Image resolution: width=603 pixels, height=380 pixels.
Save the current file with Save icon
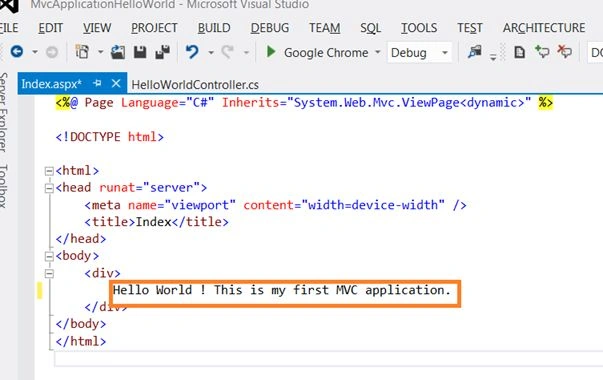(x=140, y=52)
